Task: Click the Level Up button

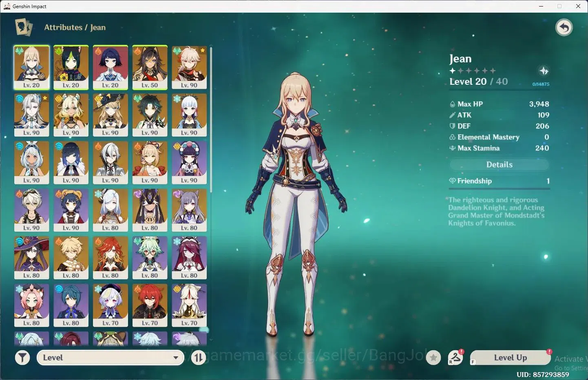Action: tap(511, 358)
